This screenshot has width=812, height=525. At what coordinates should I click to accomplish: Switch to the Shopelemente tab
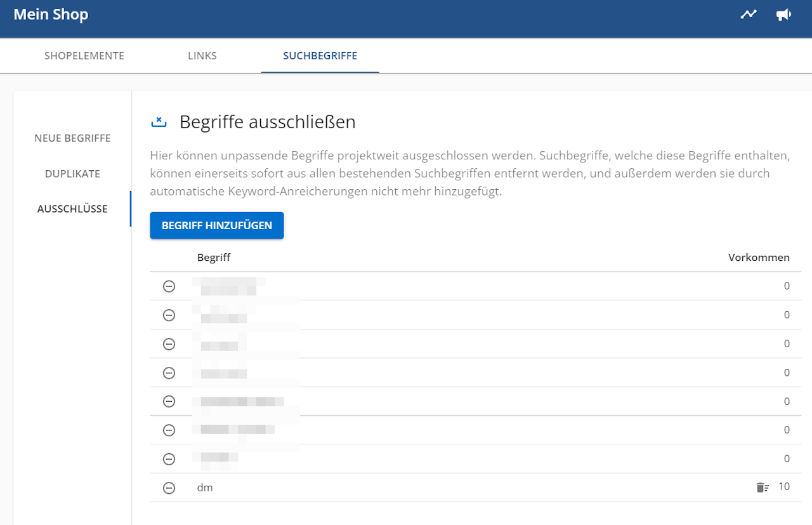[x=84, y=56]
